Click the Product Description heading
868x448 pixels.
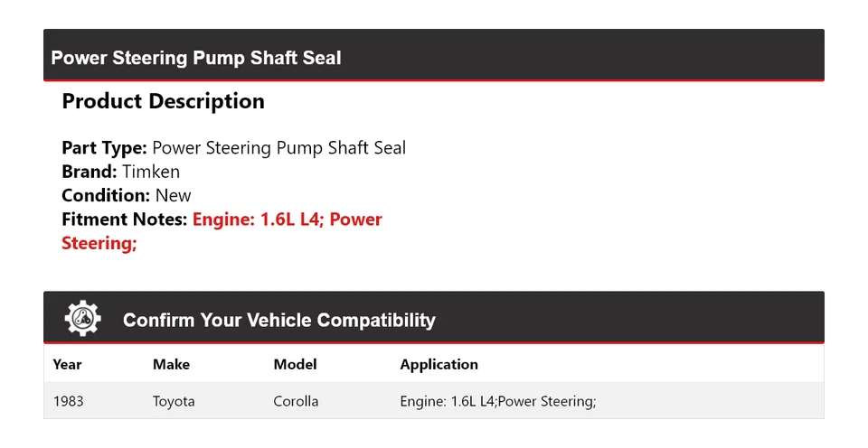click(163, 101)
